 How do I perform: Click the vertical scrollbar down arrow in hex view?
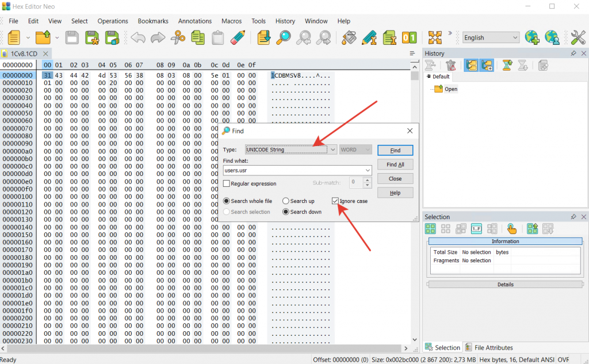click(415, 340)
